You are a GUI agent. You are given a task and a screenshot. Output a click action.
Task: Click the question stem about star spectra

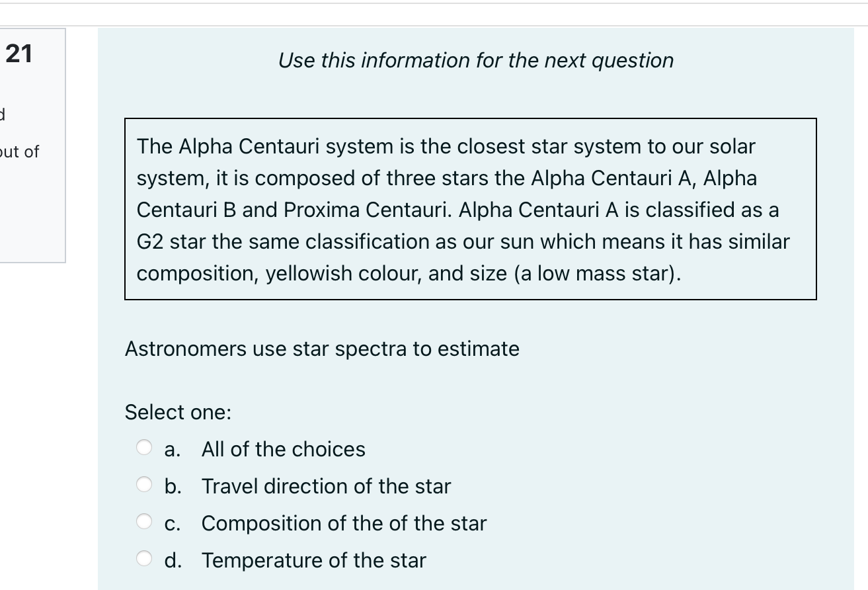pyautogui.click(x=322, y=349)
